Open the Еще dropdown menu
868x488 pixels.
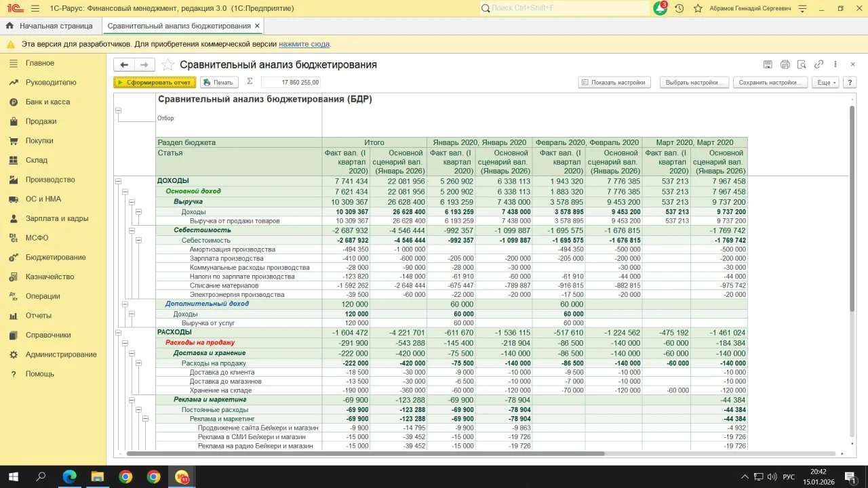(x=825, y=82)
